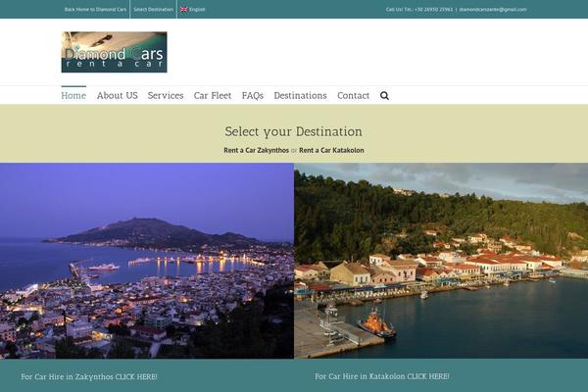Click Back Home to Diamond Cars link
Image resolution: width=588 pixels, height=392 pixels.
click(x=95, y=10)
